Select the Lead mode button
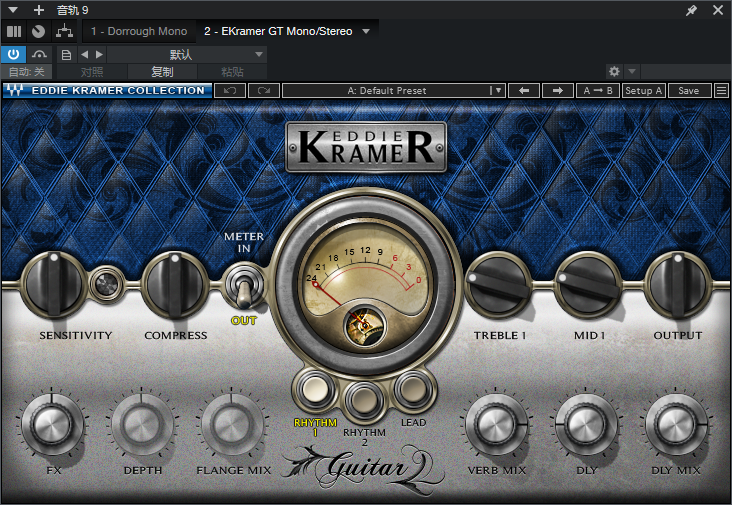 pos(413,389)
